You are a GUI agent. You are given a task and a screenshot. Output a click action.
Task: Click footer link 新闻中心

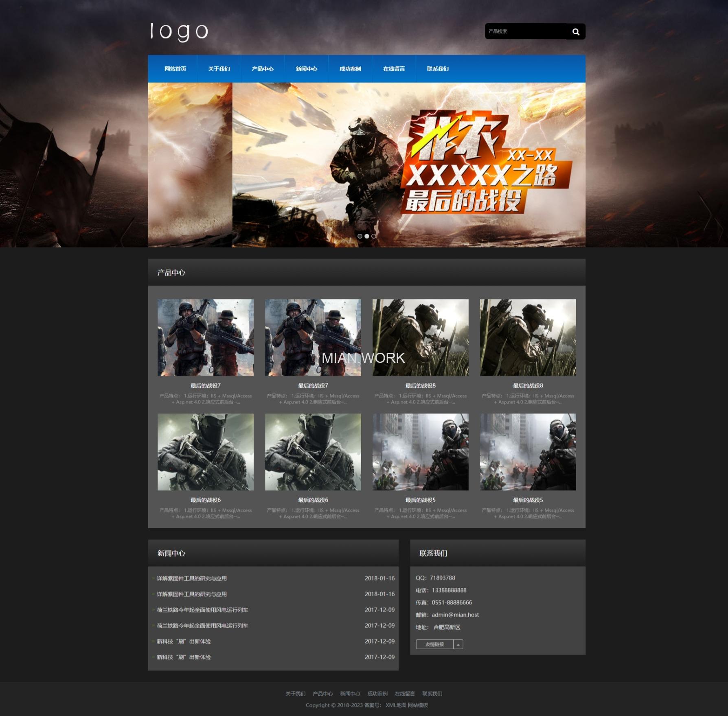point(350,694)
